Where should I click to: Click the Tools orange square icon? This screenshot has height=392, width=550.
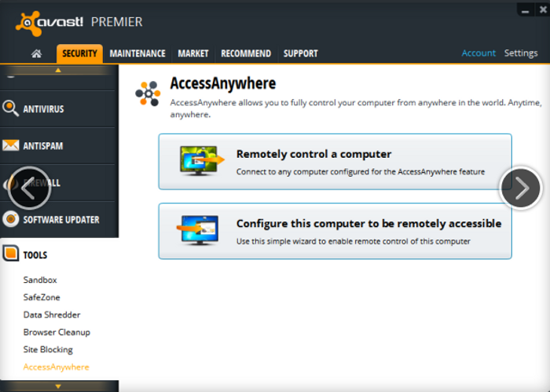pos(10,254)
